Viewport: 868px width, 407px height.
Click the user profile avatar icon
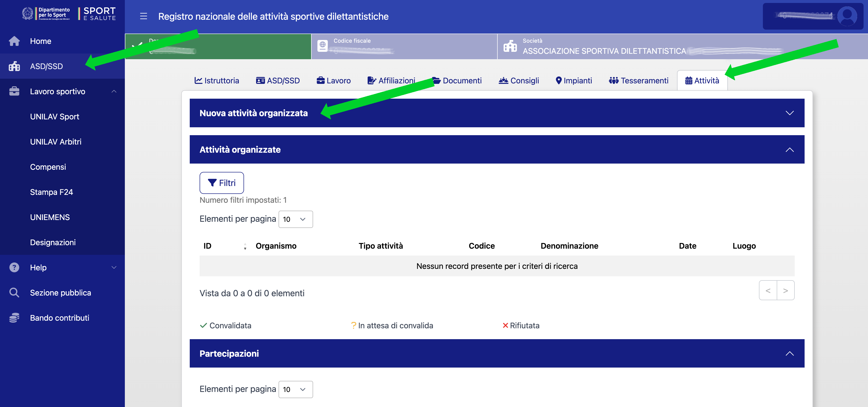(x=847, y=16)
